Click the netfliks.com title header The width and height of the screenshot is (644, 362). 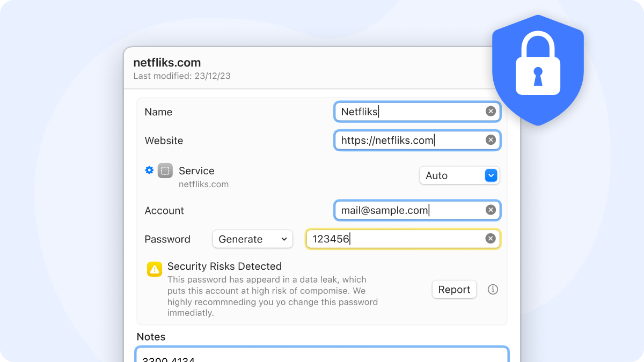[x=167, y=63]
